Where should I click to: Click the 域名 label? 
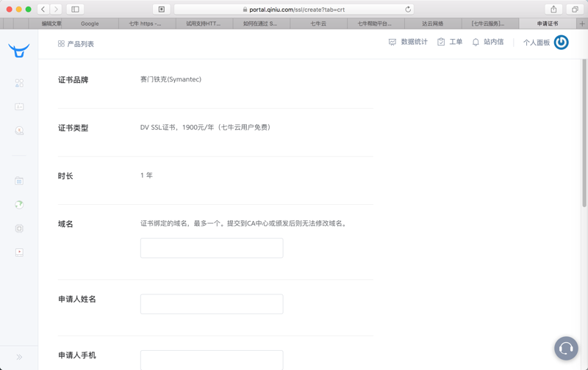click(x=65, y=224)
